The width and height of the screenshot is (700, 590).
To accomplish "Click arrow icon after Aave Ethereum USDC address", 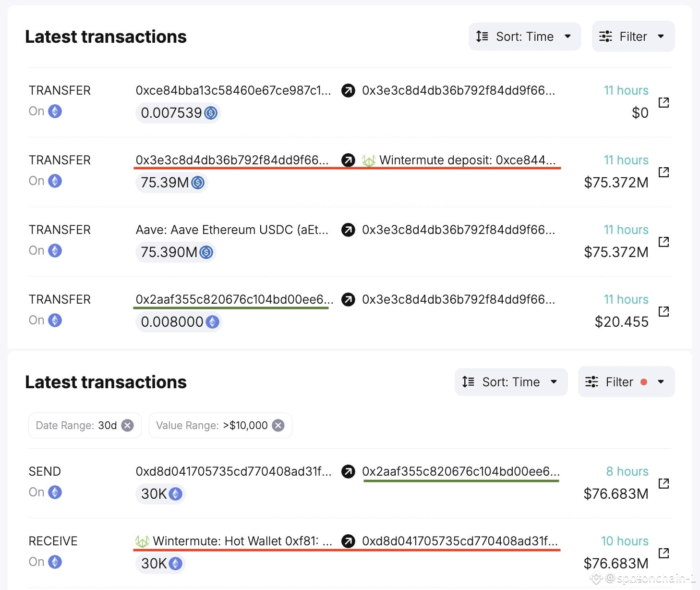I will click(348, 230).
